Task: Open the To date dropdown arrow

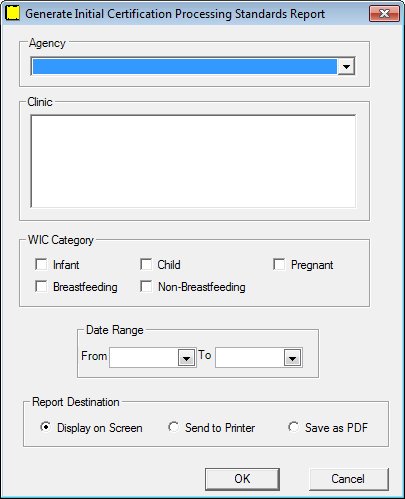Action: coord(293,358)
